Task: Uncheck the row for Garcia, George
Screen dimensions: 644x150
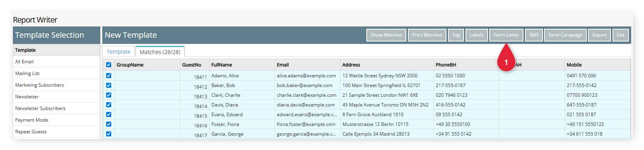Action: coord(108,134)
